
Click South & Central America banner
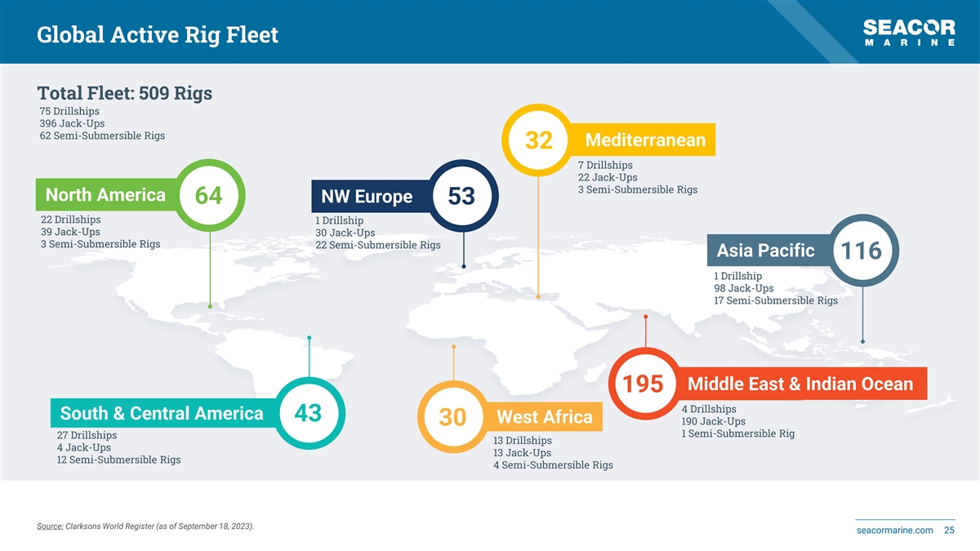pos(162,414)
